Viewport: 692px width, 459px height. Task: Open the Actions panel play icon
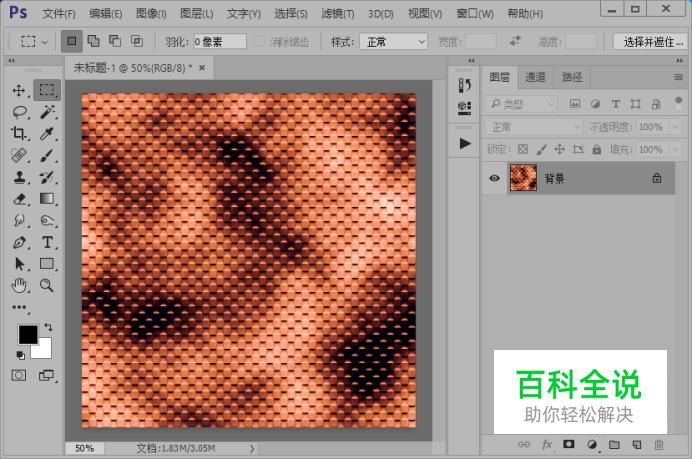(x=465, y=143)
